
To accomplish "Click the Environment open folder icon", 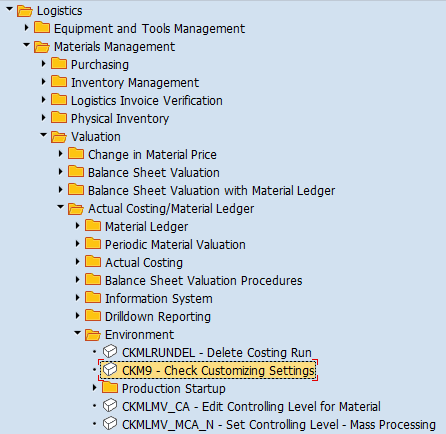I will [93, 335].
